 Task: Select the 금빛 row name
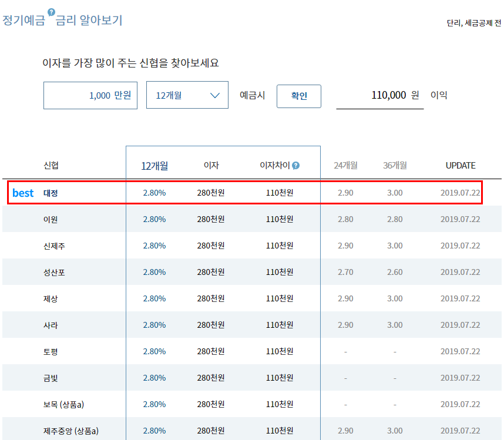click(51, 378)
